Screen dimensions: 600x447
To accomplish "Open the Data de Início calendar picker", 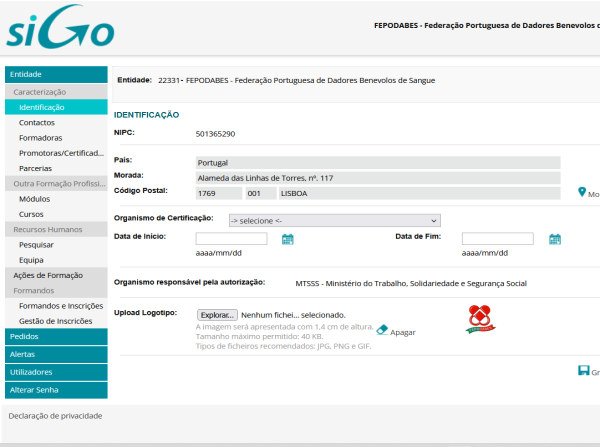I will point(287,239).
